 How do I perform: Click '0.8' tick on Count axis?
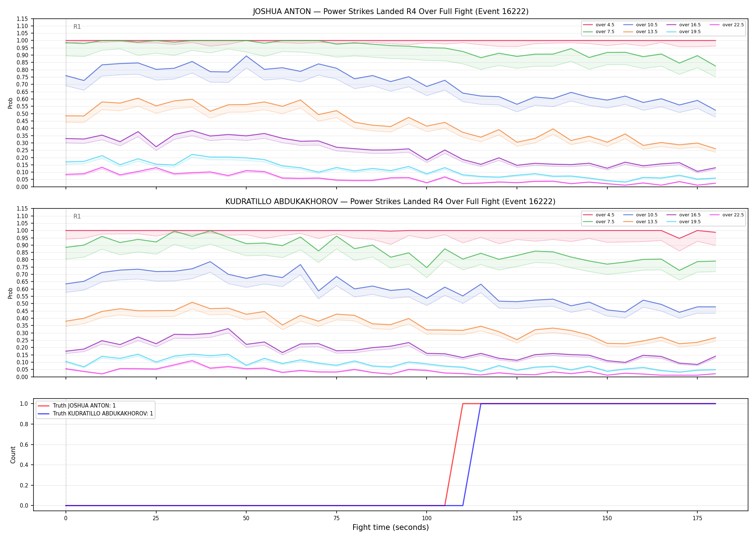click(24, 424)
